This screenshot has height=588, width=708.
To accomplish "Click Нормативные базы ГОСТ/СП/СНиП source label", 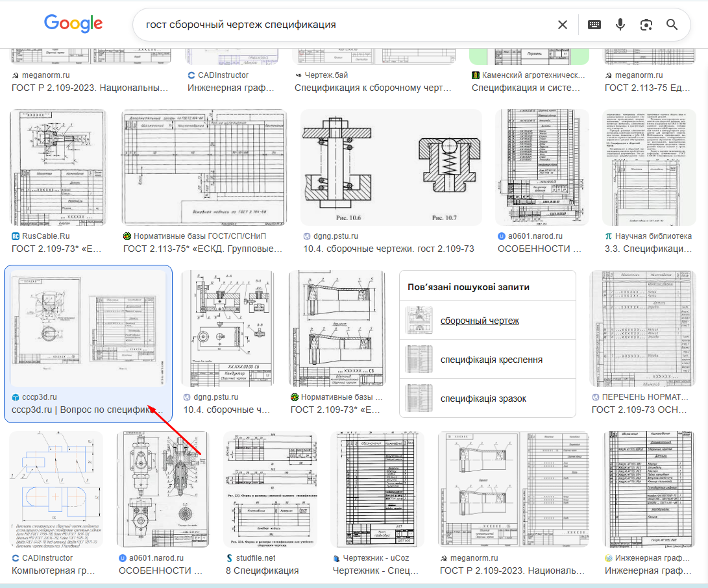I will [200, 236].
